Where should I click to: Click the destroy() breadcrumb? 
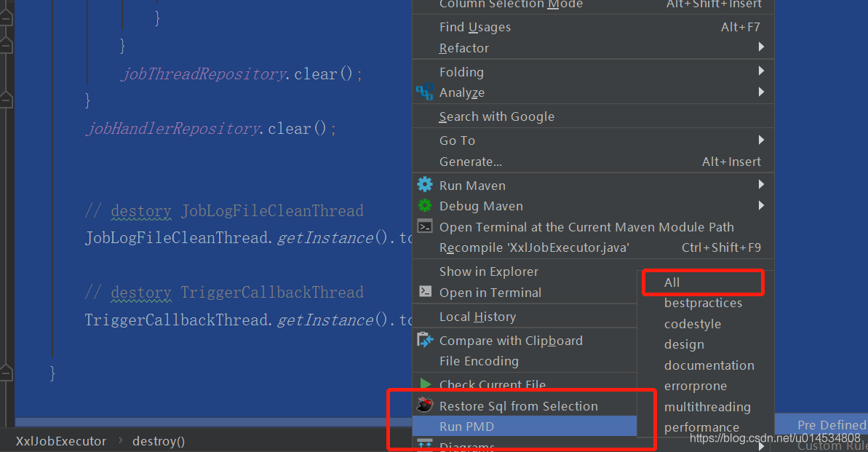[x=159, y=441]
